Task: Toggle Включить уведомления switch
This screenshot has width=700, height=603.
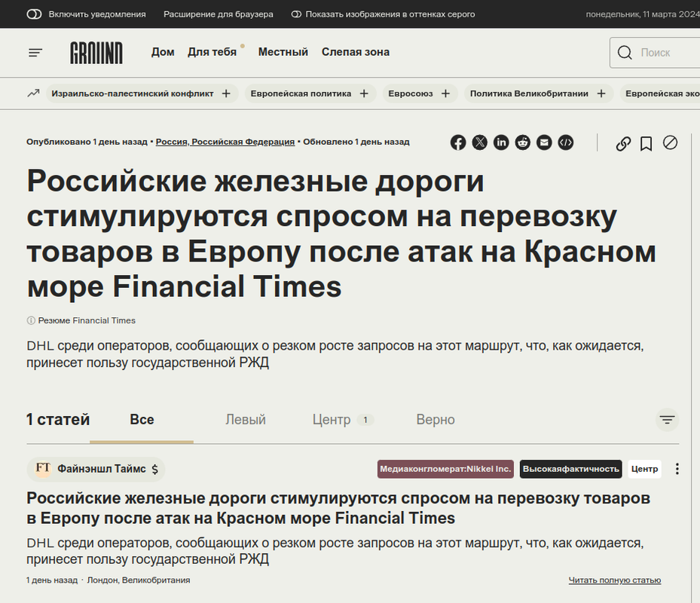Action: [34, 14]
